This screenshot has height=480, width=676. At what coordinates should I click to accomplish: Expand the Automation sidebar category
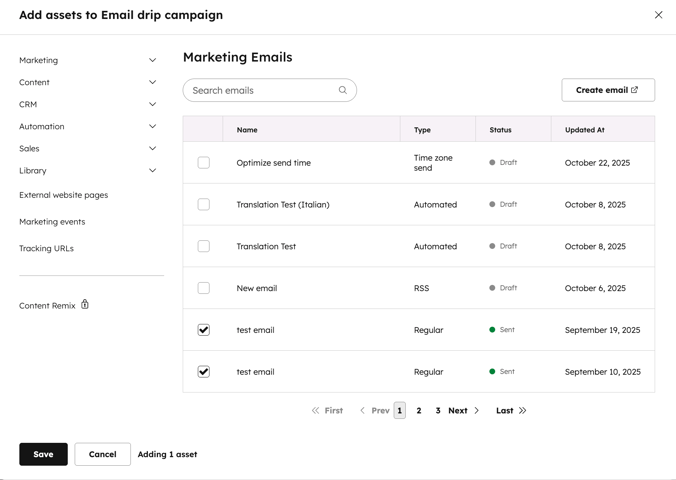[152, 126]
